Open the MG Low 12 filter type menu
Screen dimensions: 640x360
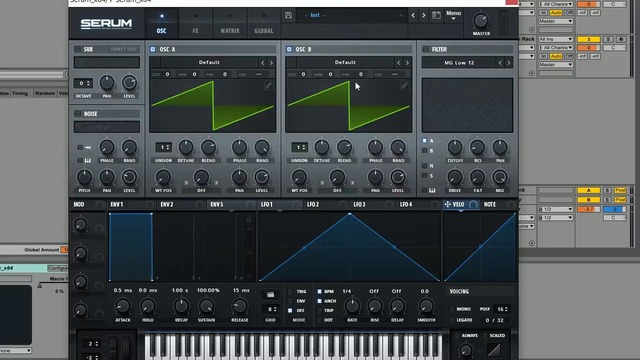tap(459, 63)
